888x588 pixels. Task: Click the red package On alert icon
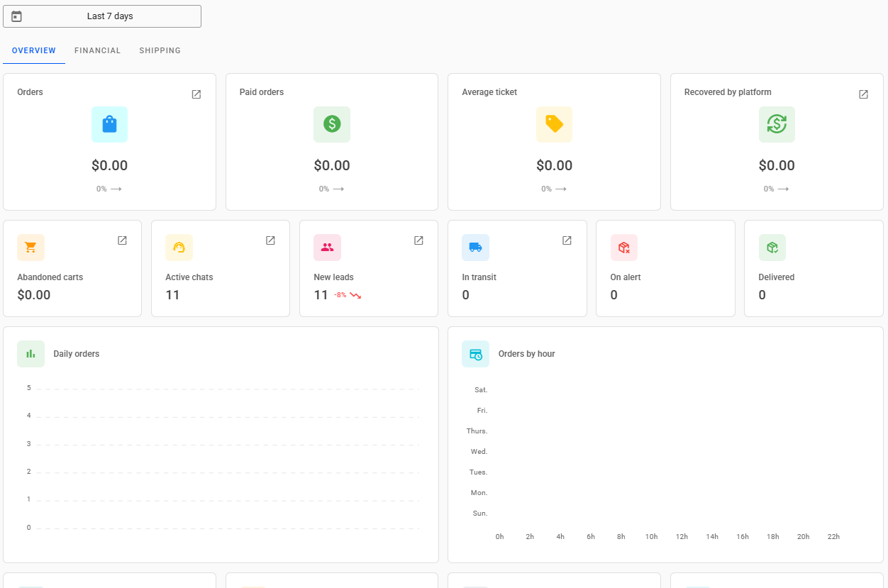point(623,248)
